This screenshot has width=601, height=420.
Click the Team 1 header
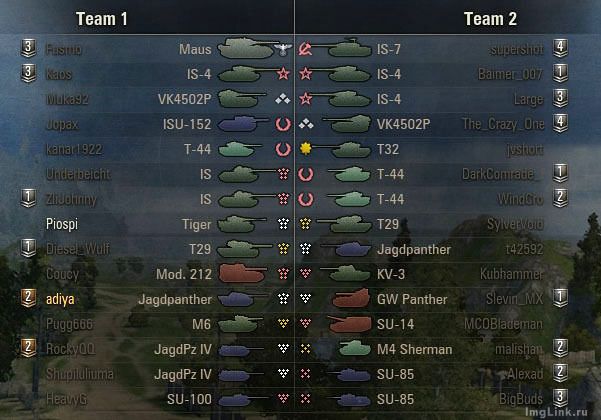(102, 19)
